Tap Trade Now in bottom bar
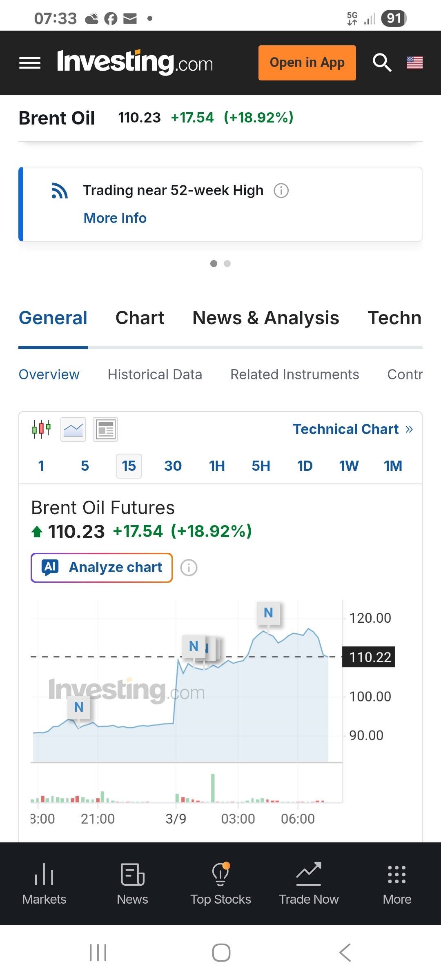The width and height of the screenshot is (441, 980). tap(309, 884)
